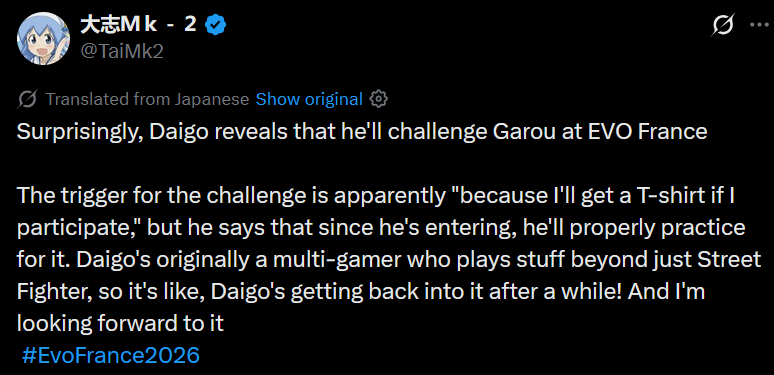This screenshot has width=774, height=375.
Task: Click the 'Fighter, so it's like' line
Action: 361,292
